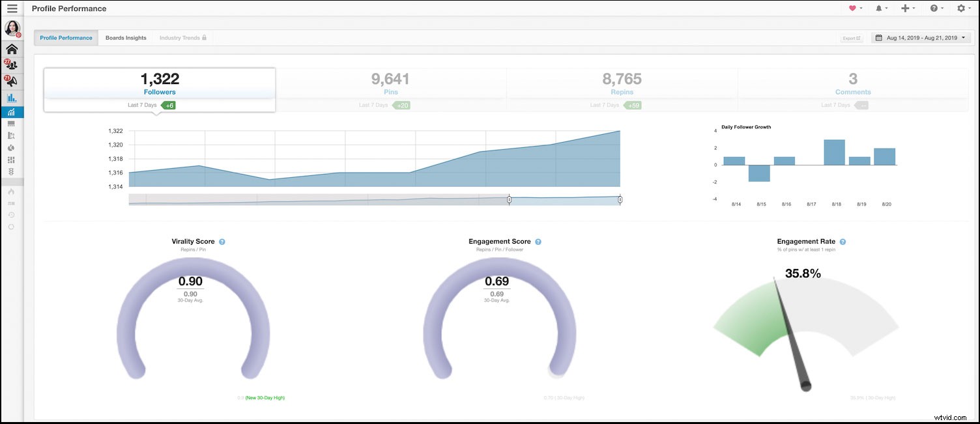Open the notifications bell dropdown
This screenshot has height=424, width=980.
(882, 8)
